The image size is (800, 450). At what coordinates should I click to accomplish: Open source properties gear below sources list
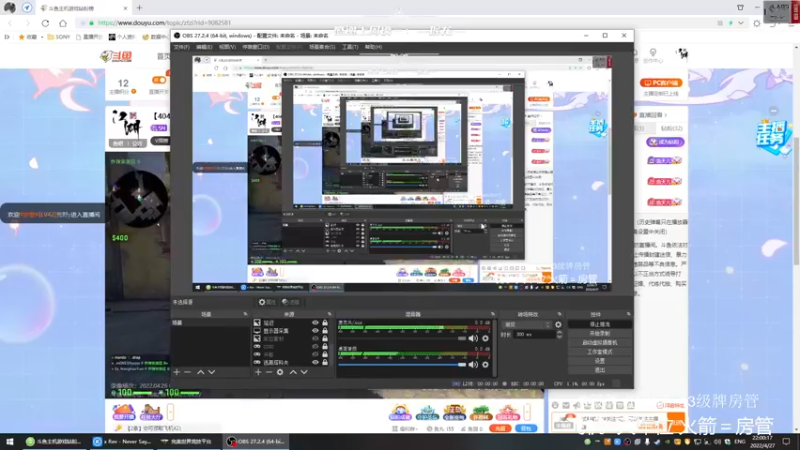(x=280, y=372)
